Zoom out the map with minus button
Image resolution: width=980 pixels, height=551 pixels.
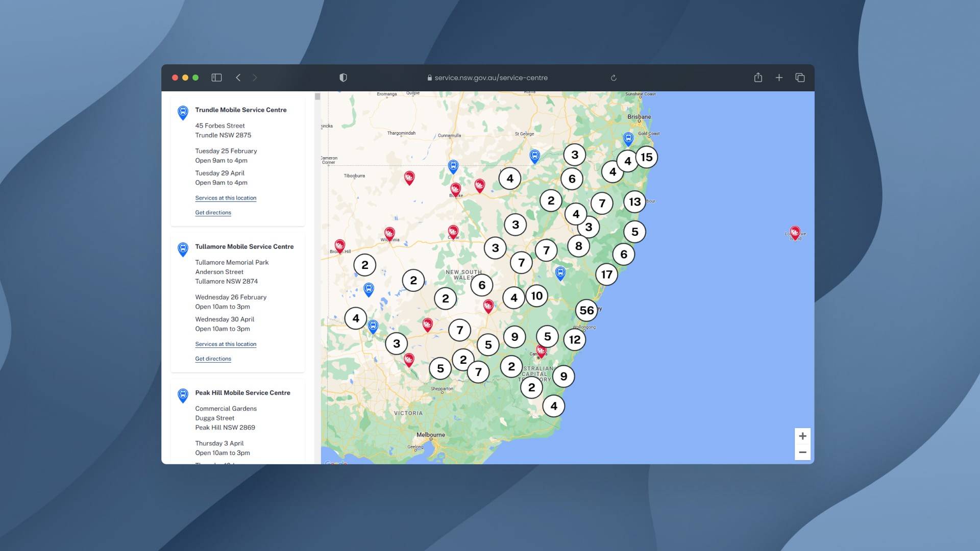[802, 453]
